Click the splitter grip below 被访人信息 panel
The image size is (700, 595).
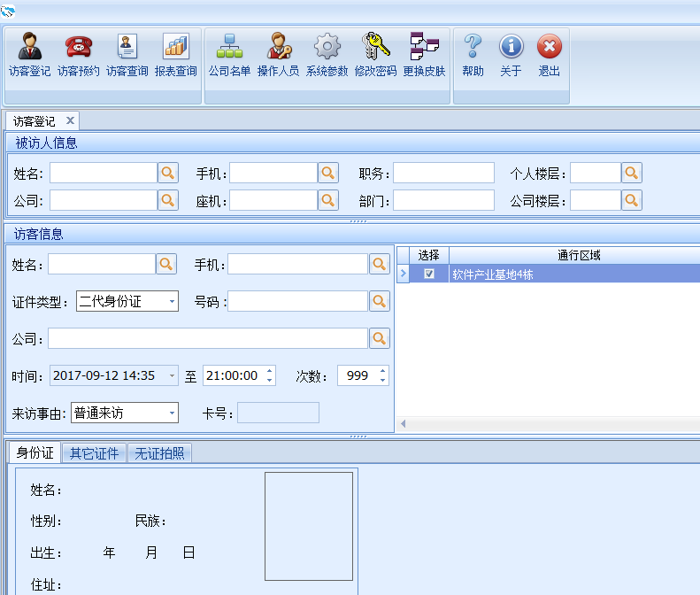[x=358, y=221]
